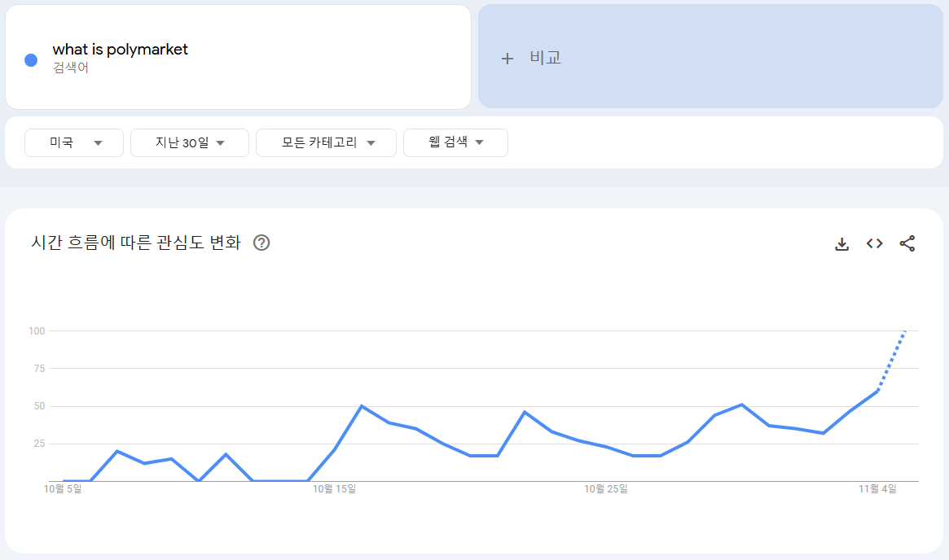Click the 시간 흐름에 따른 관심도 변화 heading
This screenshot has width=949, height=560.
tap(136, 243)
